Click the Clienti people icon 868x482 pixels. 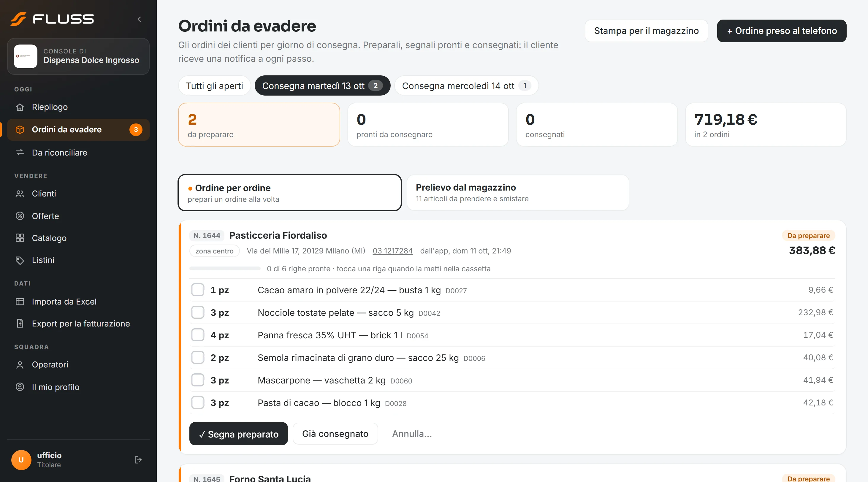click(20, 194)
